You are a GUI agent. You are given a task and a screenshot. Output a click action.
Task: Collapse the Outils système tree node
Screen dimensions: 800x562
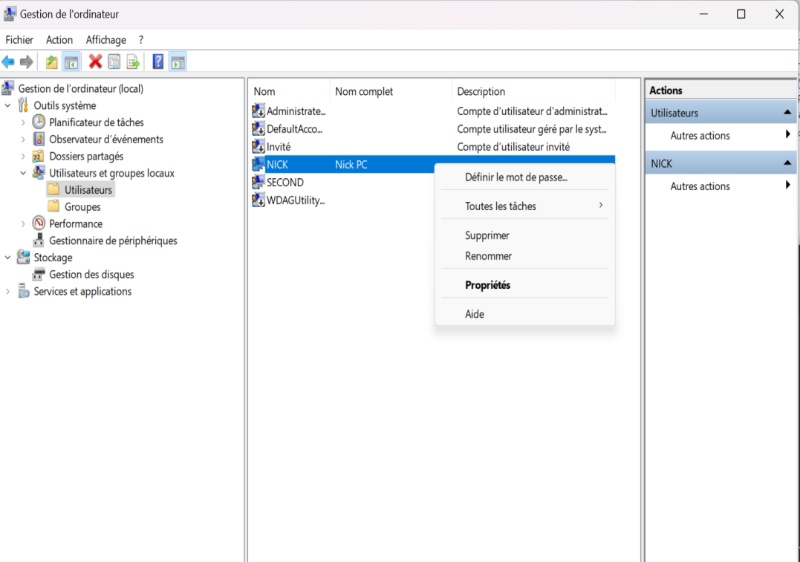point(9,106)
